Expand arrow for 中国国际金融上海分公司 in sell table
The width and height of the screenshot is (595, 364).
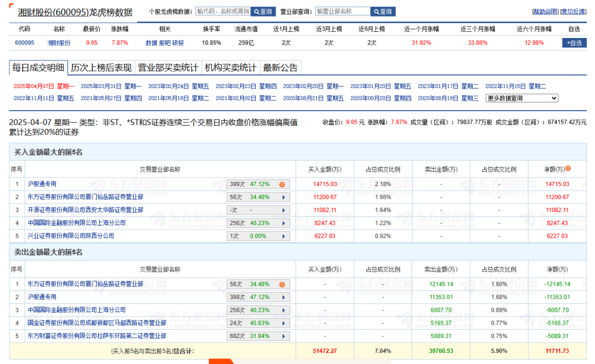pos(284,311)
